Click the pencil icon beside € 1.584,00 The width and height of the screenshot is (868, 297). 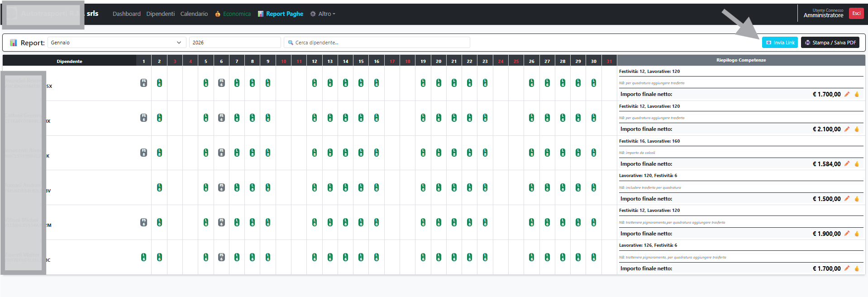(847, 164)
